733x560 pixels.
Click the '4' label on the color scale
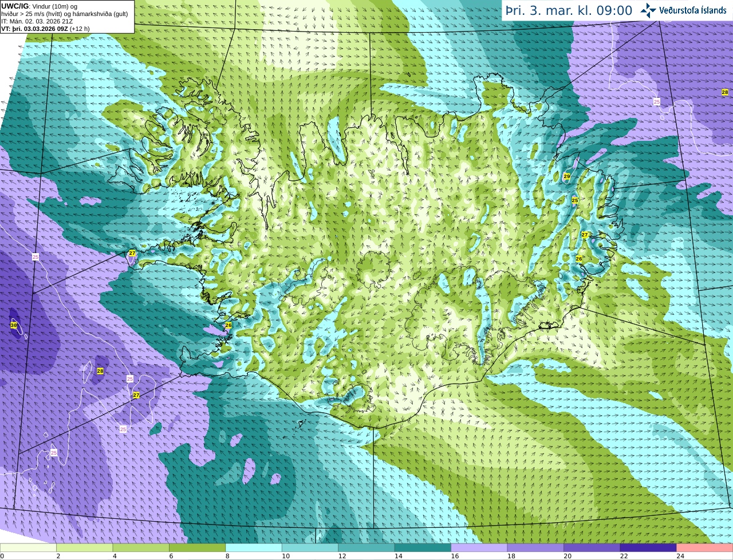coord(115,556)
